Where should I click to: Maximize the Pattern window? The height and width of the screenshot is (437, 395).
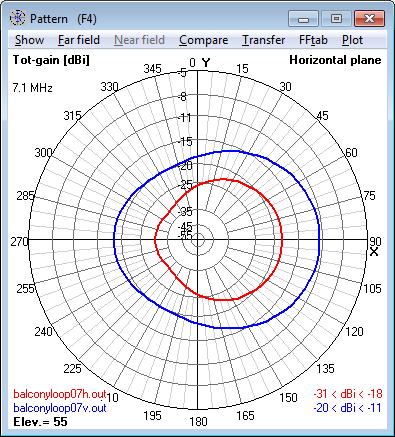336,19
